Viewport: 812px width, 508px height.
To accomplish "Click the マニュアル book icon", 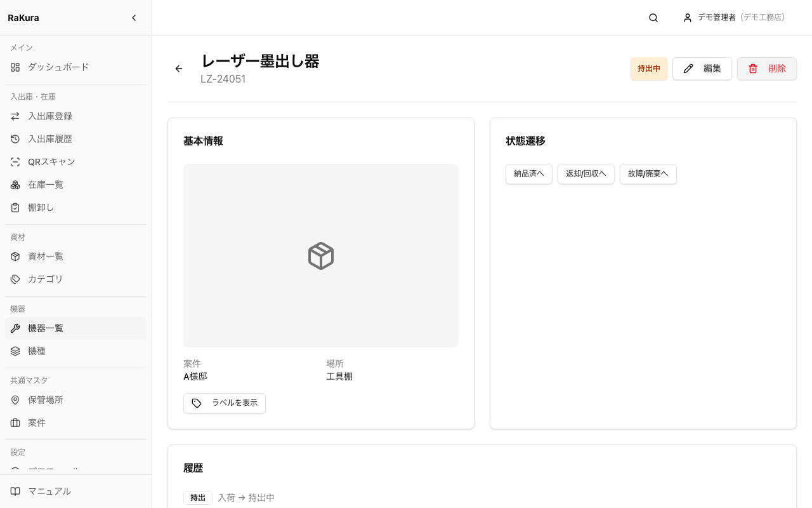I will pyautogui.click(x=15, y=491).
